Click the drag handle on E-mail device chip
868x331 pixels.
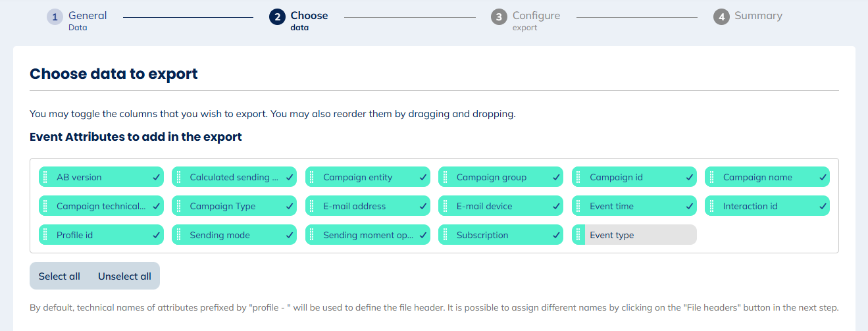[445, 206]
